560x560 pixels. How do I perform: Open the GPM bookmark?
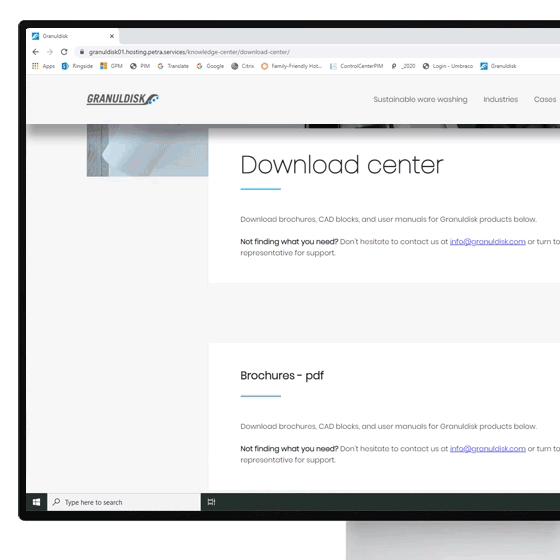(111, 66)
